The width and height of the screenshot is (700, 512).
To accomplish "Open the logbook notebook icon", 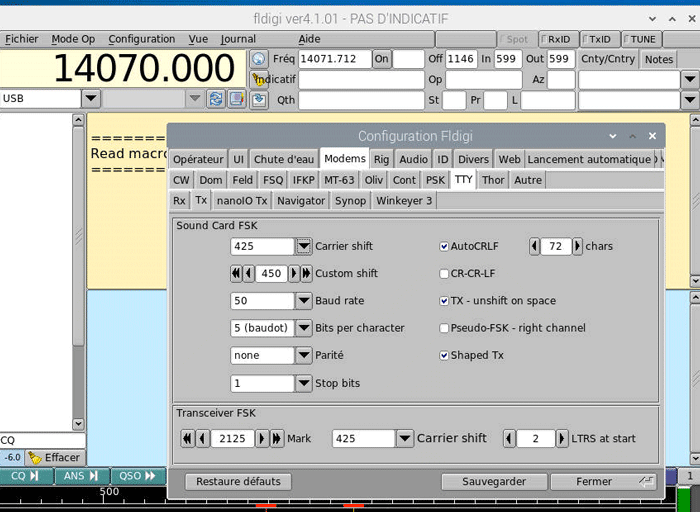I will coord(237,99).
